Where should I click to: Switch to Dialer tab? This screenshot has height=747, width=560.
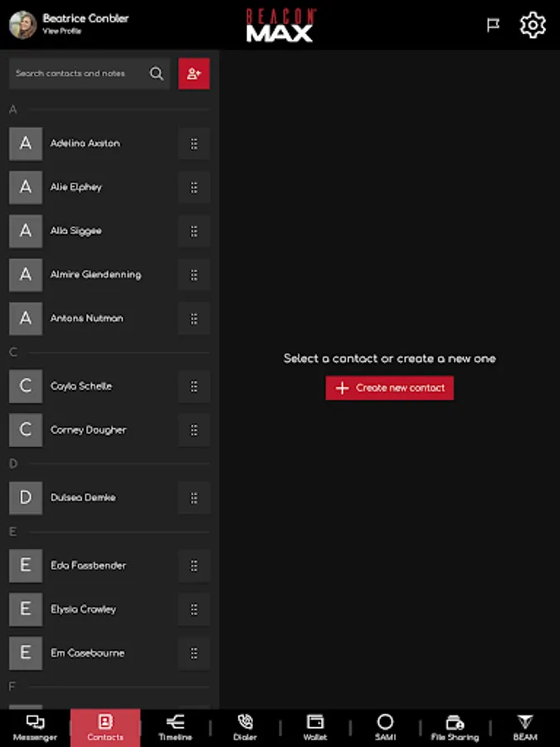point(245,728)
